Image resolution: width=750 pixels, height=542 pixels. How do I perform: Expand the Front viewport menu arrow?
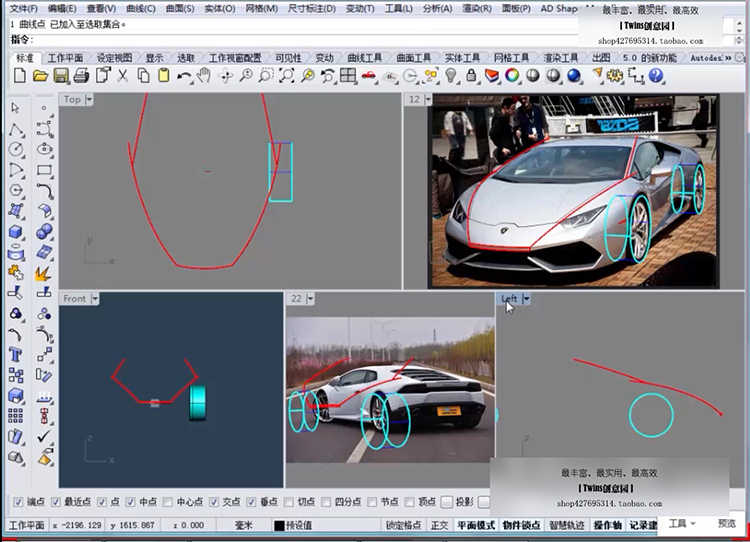click(96, 299)
